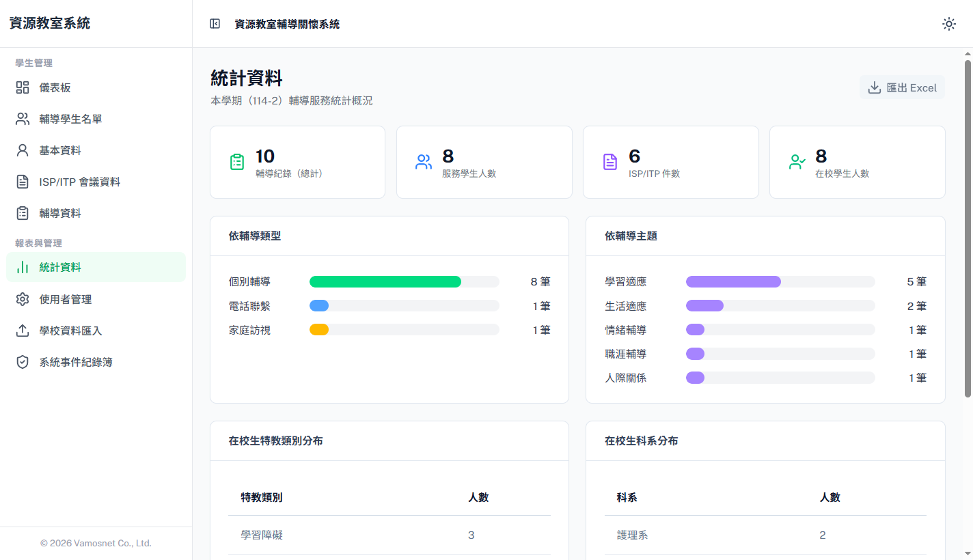The width and height of the screenshot is (973, 560).
Task: Click the purple file icon on ISP/ITP 件數 card
Action: [610, 162]
